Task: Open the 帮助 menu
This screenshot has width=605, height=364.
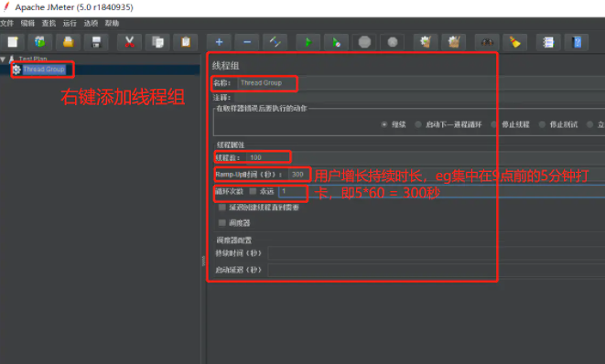Action: pos(112,23)
